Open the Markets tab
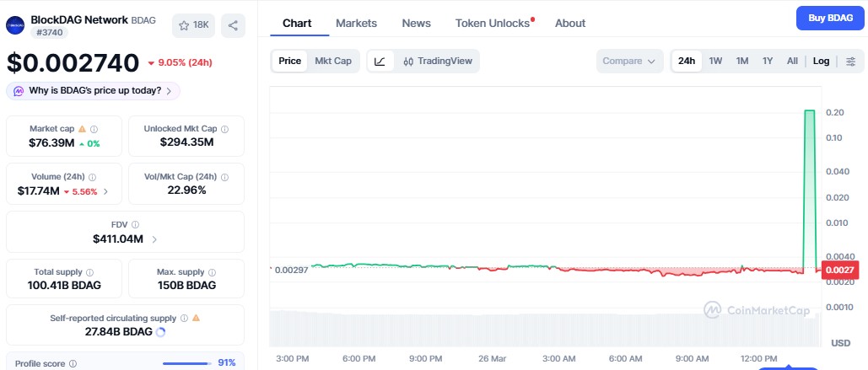The height and width of the screenshot is (370, 868). click(357, 24)
